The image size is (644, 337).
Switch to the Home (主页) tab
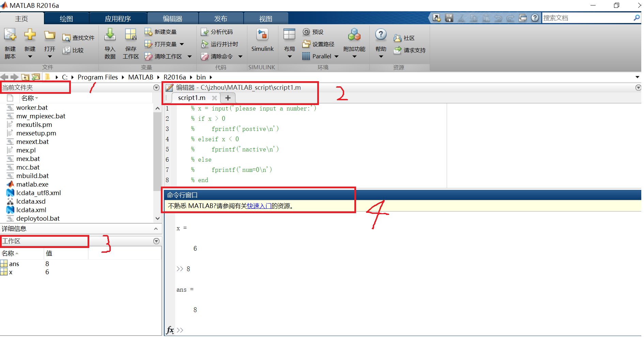pyautogui.click(x=21, y=19)
